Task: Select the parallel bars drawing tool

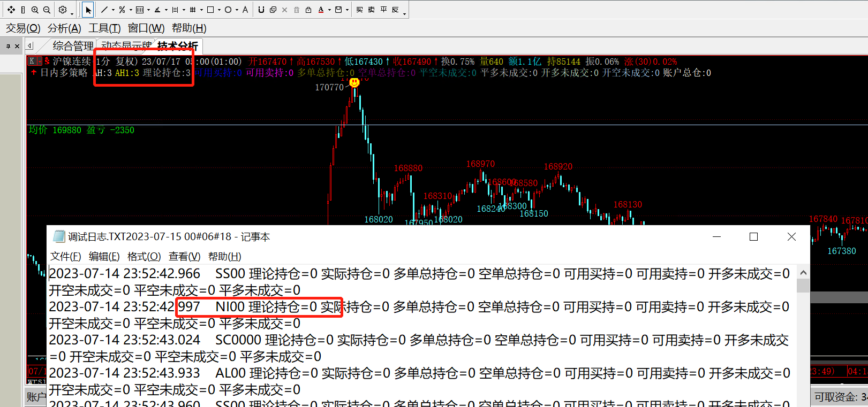Action: (x=140, y=10)
